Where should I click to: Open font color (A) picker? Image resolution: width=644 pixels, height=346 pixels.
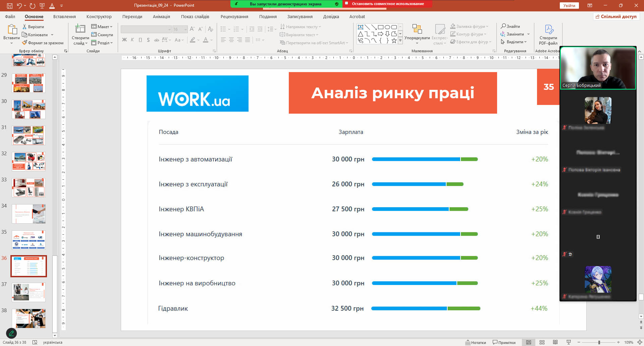coord(206,40)
